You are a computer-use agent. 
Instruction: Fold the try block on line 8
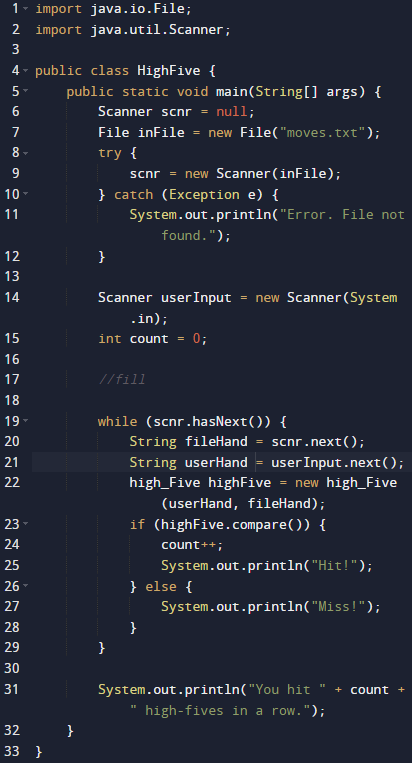(25, 153)
